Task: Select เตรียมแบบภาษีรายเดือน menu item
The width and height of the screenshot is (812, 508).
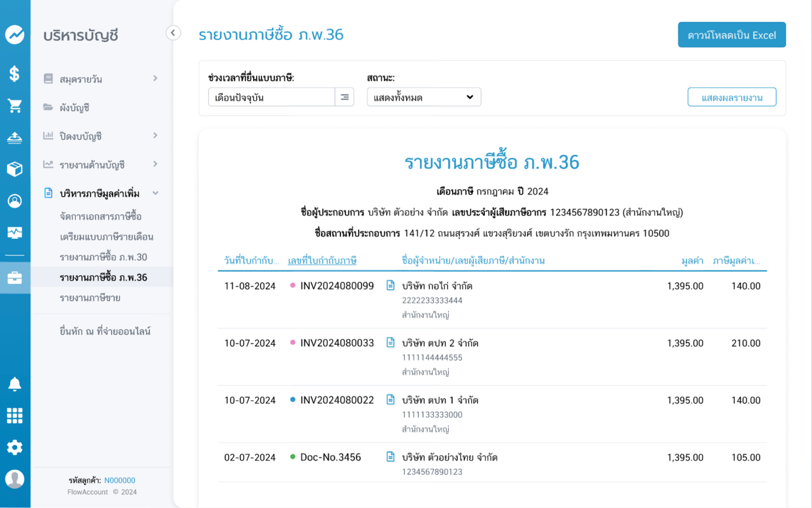Action: coord(106,237)
